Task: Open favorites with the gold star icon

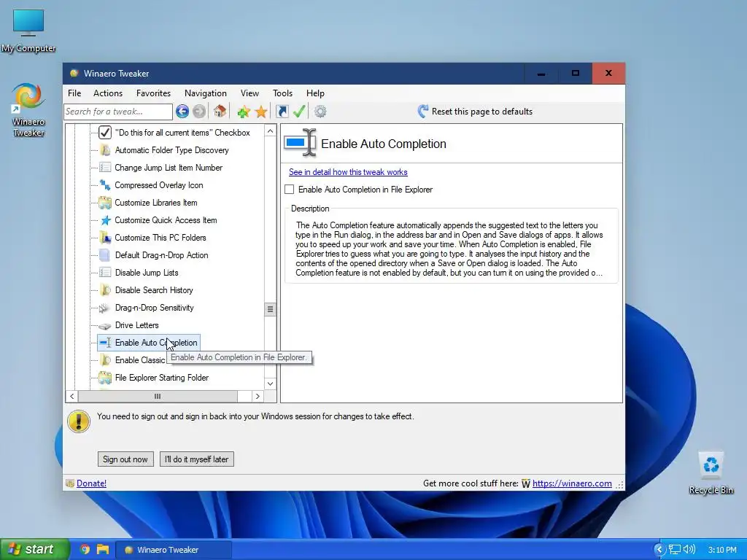Action: pos(261,112)
